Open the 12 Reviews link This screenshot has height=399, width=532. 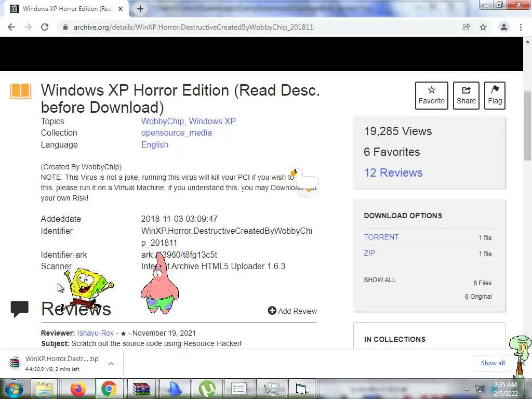click(x=393, y=172)
